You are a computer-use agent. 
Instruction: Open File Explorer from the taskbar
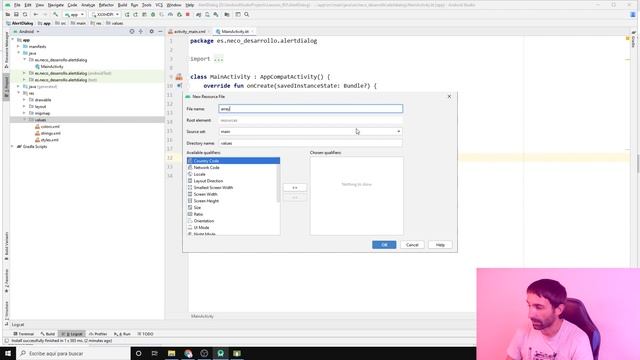171,353
